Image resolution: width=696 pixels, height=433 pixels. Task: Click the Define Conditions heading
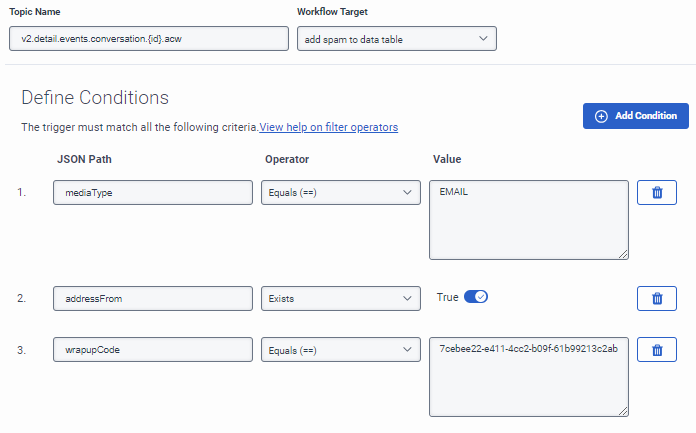point(95,98)
